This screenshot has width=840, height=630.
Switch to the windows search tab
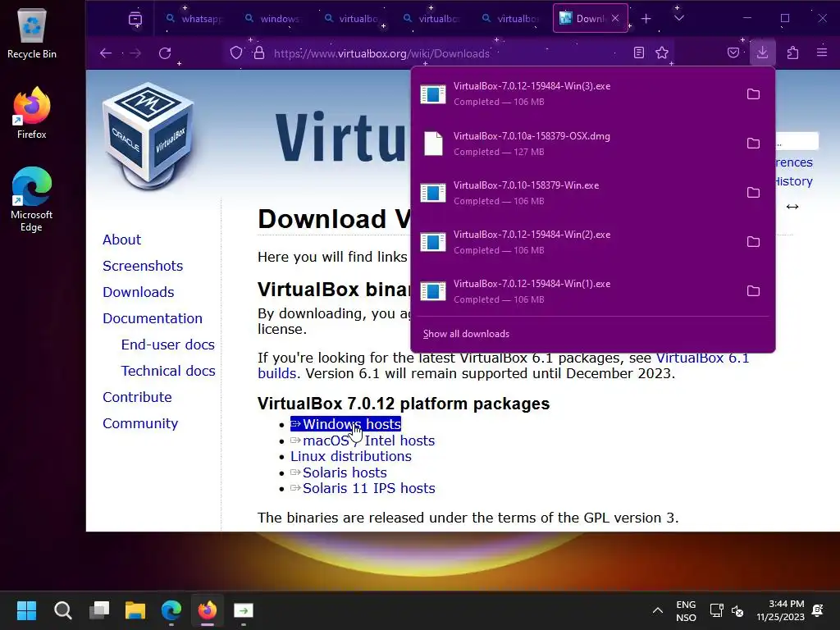pyautogui.click(x=272, y=19)
